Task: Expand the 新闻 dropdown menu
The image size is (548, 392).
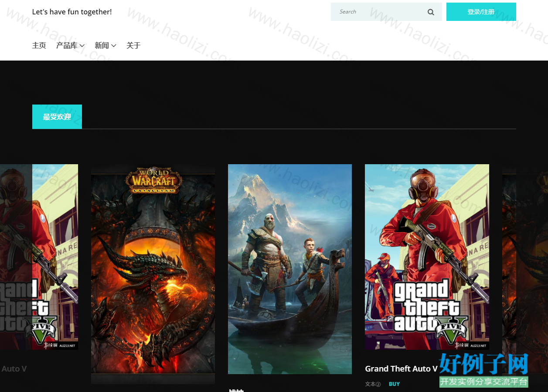Action: click(x=106, y=45)
